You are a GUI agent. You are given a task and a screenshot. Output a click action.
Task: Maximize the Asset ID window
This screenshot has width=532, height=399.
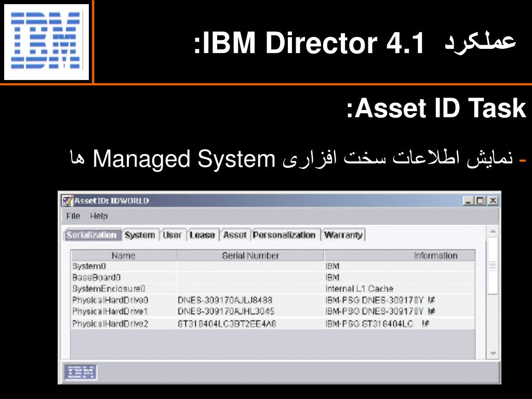480,201
